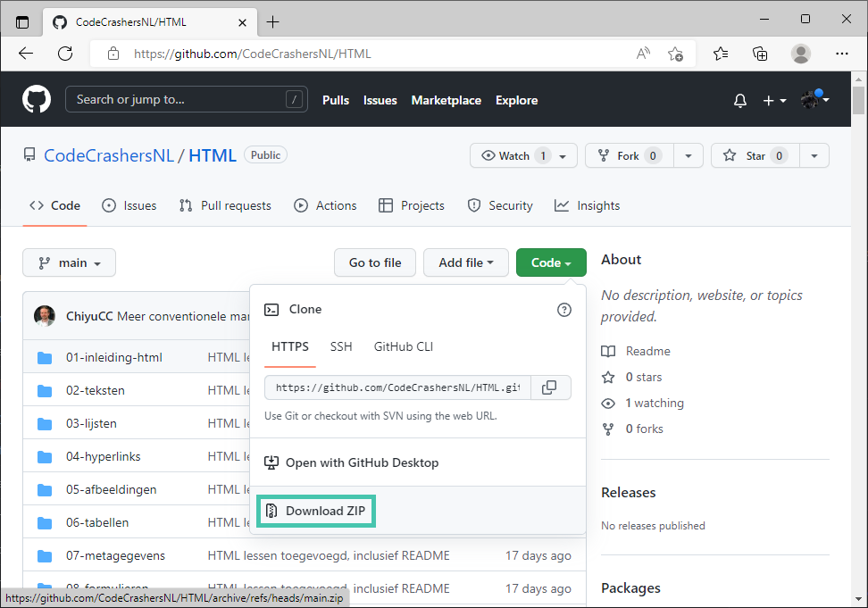Image resolution: width=868 pixels, height=608 pixels.
Task: Open the Add file dropdown
Action: [x=465, y=262]
